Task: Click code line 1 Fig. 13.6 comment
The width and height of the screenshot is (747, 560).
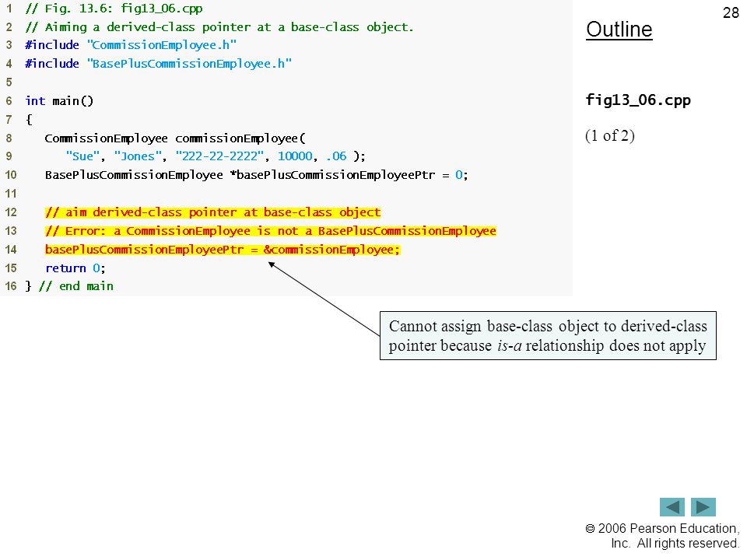Action: [114, 9]
